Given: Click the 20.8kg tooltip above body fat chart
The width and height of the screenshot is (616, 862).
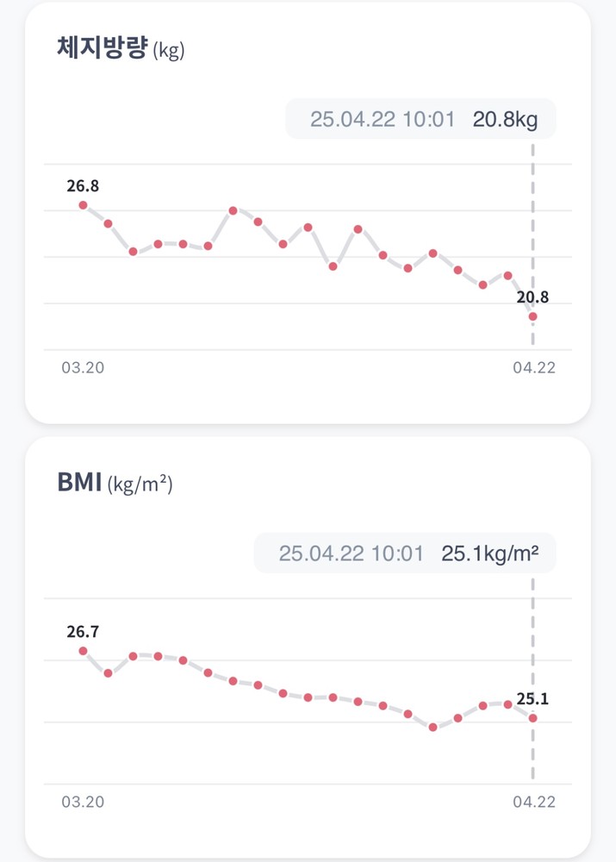Looking at the screenshot, I should click(421, 119).
